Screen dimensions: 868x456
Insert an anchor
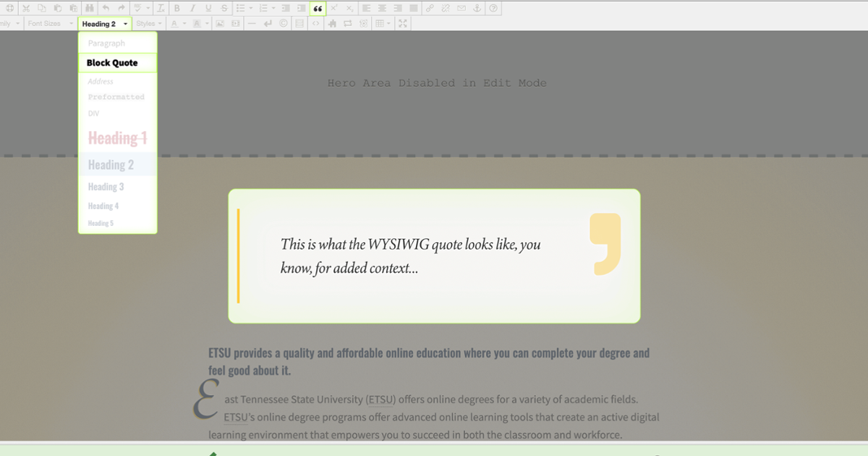click(477, 8)
